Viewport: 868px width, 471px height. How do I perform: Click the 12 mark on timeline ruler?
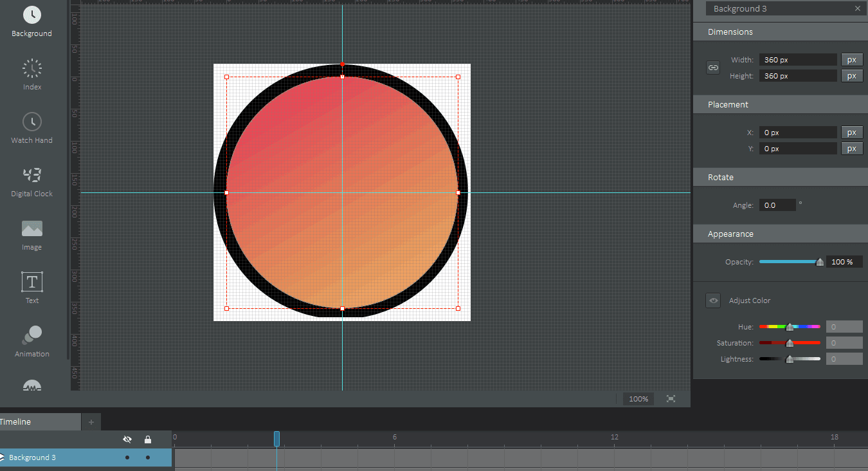pos(615,437)
